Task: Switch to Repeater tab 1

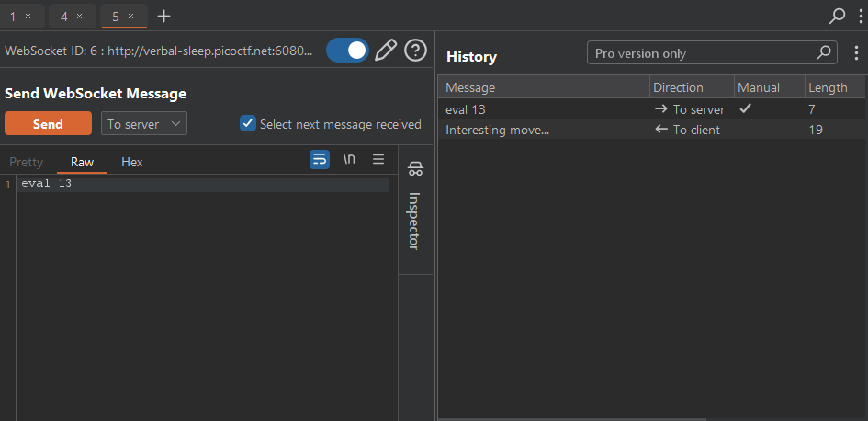Action: point(13,17)
